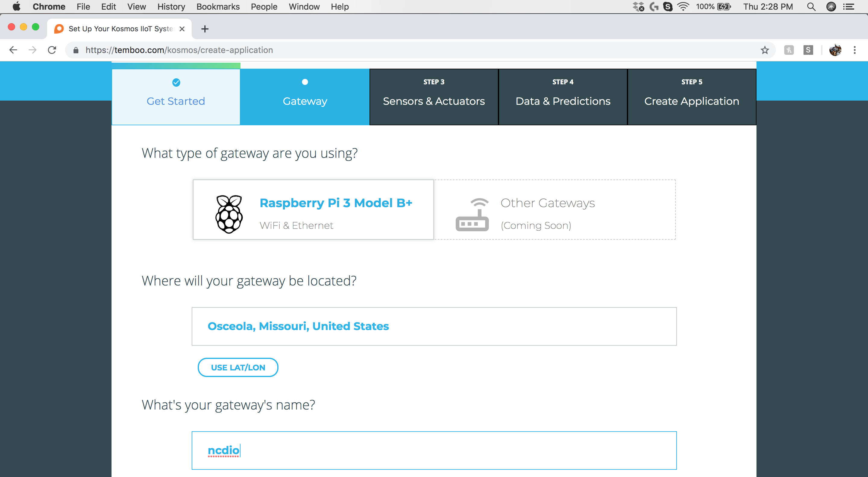Go to Step 4 Data & Predictions
This screenshot has width=868, height=477.
(x=563, y=97)
